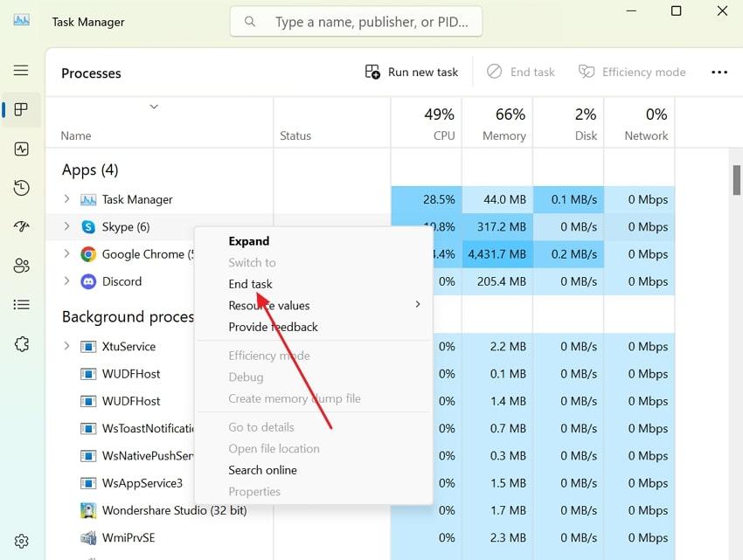Click the WsAppService3 process icon
The width and height of the screenshot is (743, 560).
pyautogui.click(x=88, y=483)
